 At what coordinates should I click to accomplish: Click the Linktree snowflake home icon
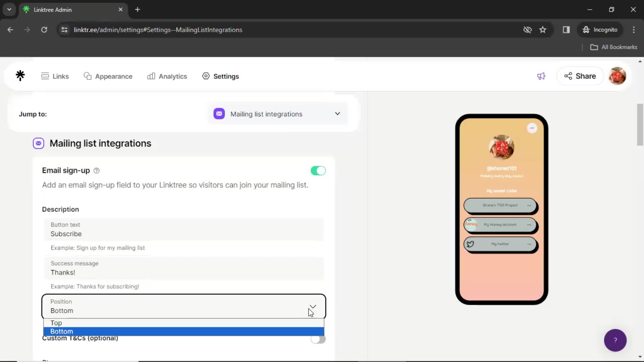point(20,75)
